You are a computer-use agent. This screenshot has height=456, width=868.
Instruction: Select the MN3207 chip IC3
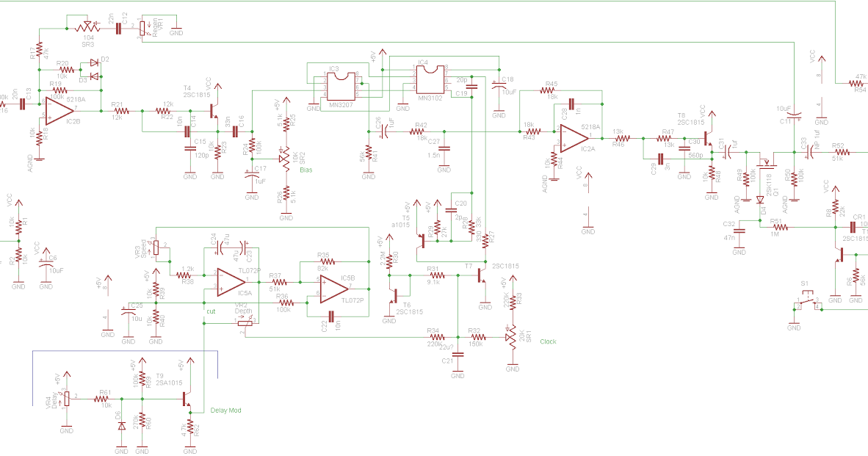[341, 87]
